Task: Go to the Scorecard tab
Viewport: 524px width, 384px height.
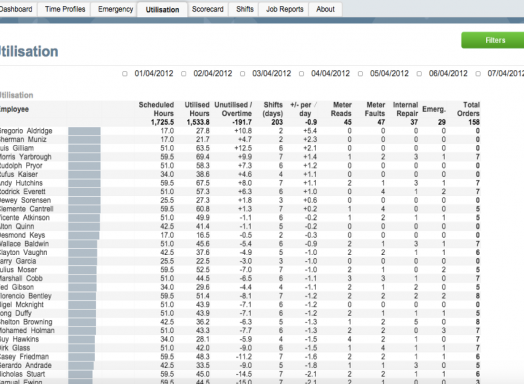Action: pyautogui.click(x=208, y=9)
